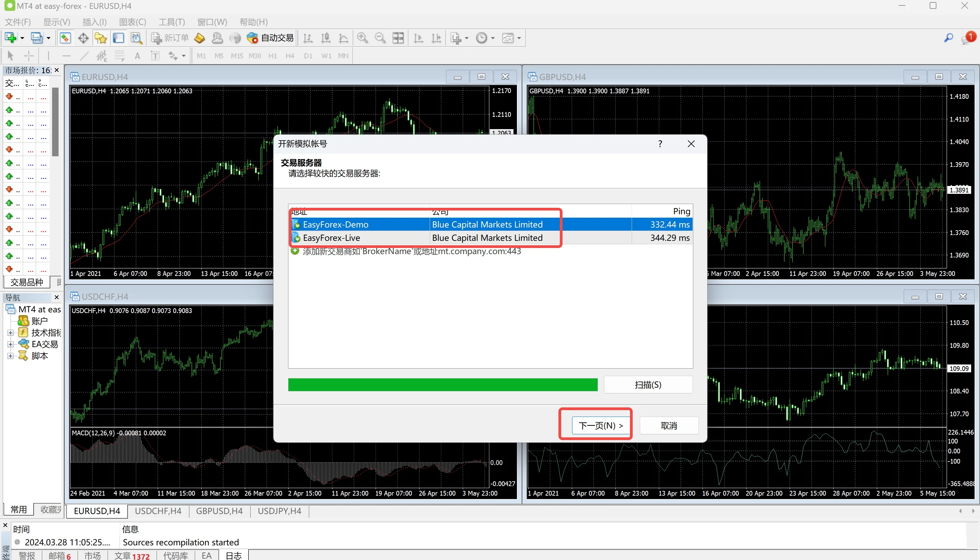This screenshot has width=980, height=560.
Task: Switch timeframe to H1
Action: [x=273, y=56]
